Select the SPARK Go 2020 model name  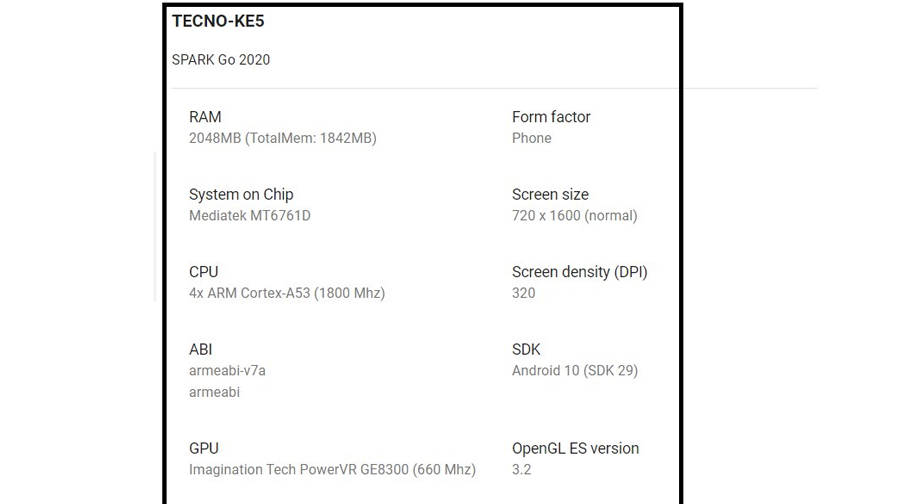click(x=221, y=59)
